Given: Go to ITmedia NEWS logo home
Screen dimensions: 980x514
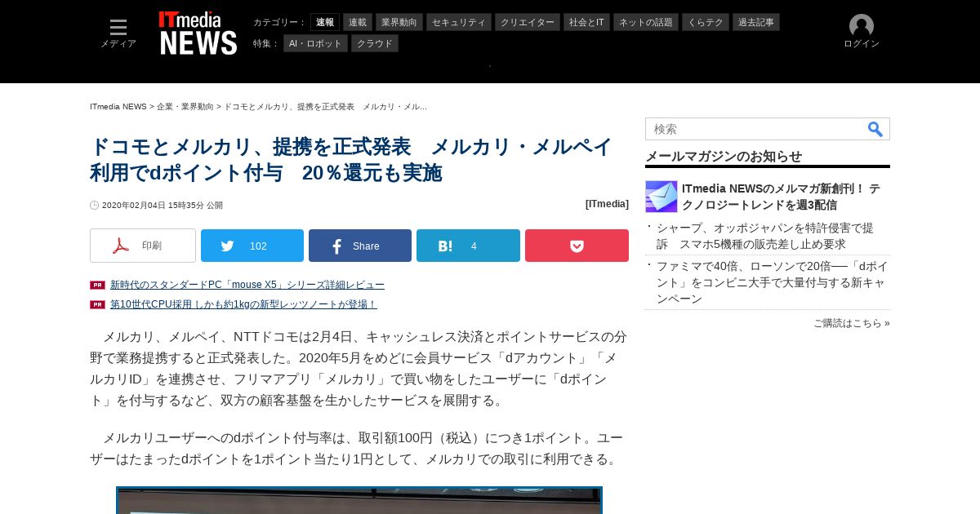Looking at the screenshot, I should [x=198, y=33].
